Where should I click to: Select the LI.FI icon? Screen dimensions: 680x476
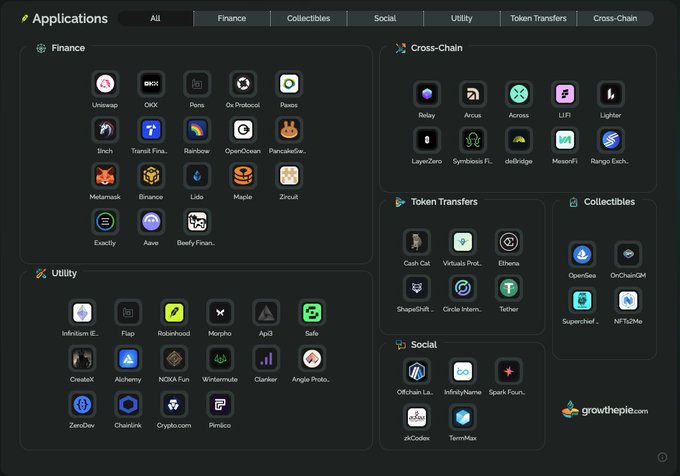565,94
